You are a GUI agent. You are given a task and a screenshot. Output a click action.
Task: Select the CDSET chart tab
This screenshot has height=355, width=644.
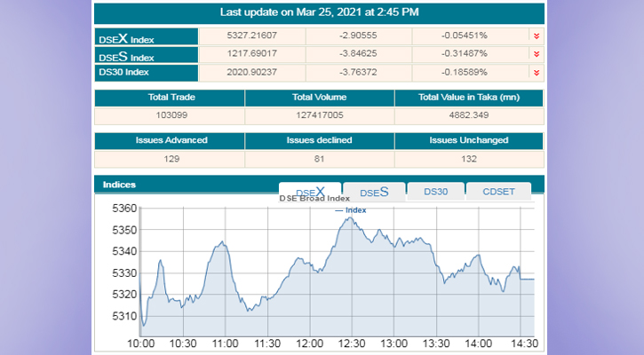click(497, 192)
